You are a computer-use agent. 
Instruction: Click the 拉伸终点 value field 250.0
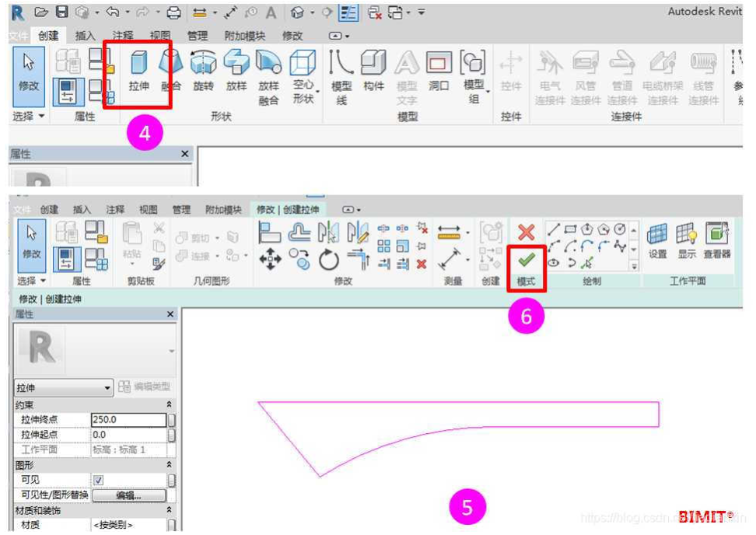coord(128,420)
